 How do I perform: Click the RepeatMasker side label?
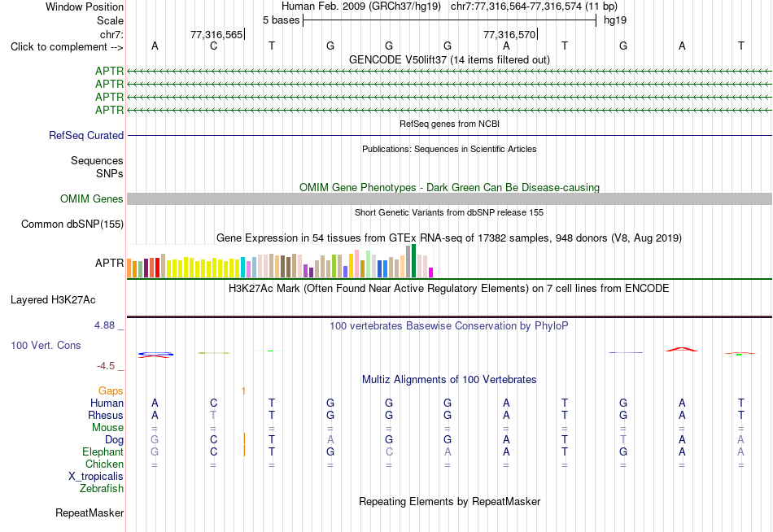(x=90, y=513)
